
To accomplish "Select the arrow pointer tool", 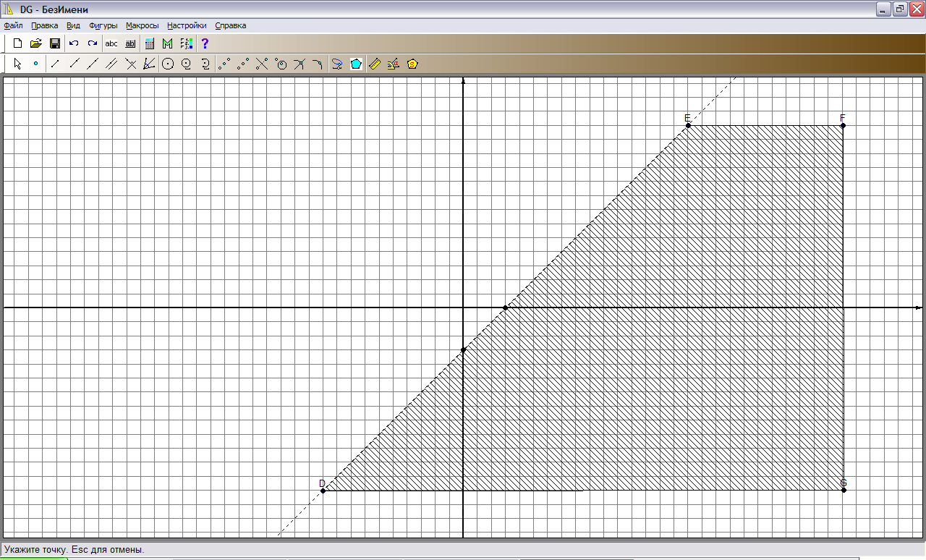I will click(x=17, y=64).
